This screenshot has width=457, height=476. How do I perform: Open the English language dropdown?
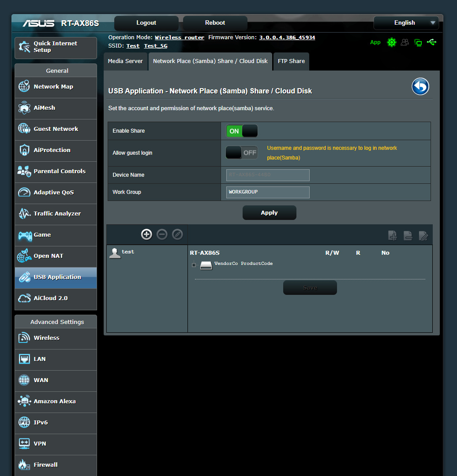tap(406, 23)
